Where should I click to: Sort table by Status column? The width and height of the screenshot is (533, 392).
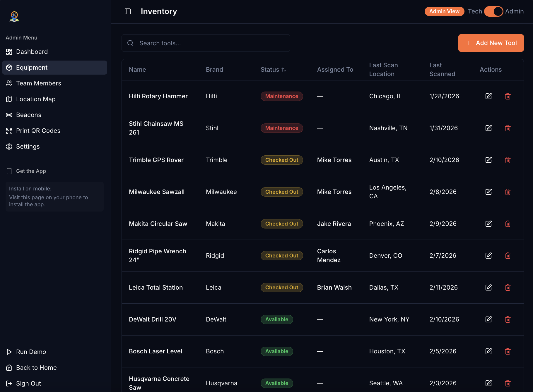click(x=273, y=70)
